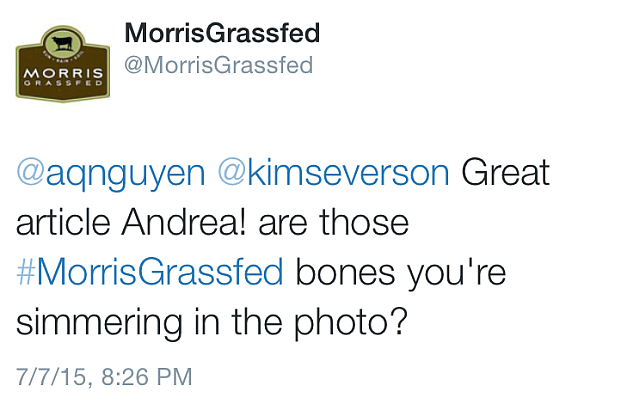This screenshot has height=410, width=640.
Task: Open the MorrisGrassfed bold display name
Action: click(222, 33)
